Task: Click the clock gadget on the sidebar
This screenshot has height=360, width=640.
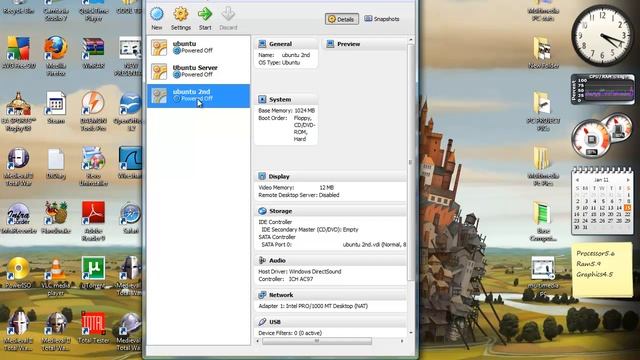Action: click(603, 36)
